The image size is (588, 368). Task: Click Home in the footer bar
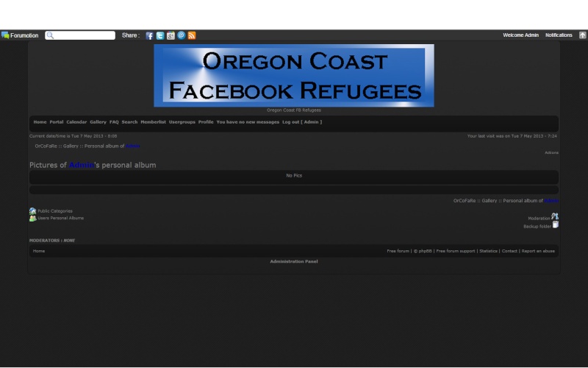(39, 251)
